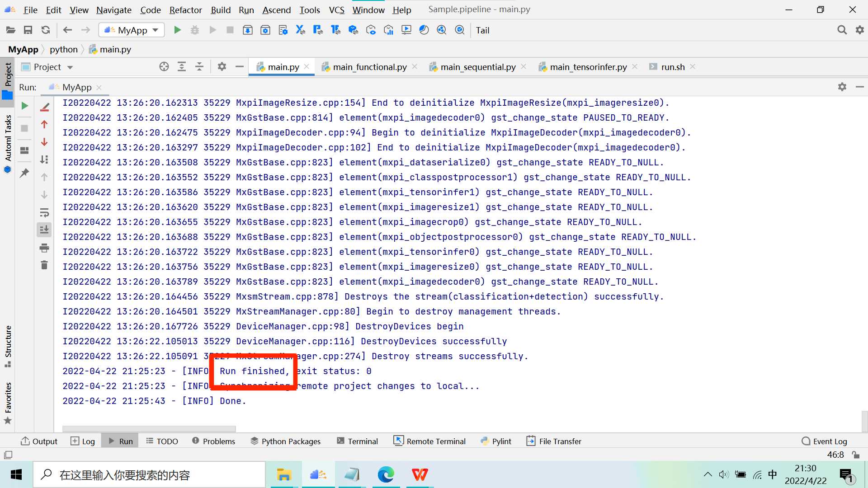The width and height of the screenshot is (868, 488).
Task: Switch to main_tensorinfer.py tab
Action: coord(588,67)
